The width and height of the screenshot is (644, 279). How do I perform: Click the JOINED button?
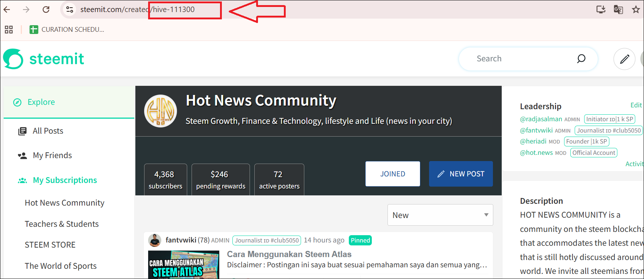tap(393, 174)
